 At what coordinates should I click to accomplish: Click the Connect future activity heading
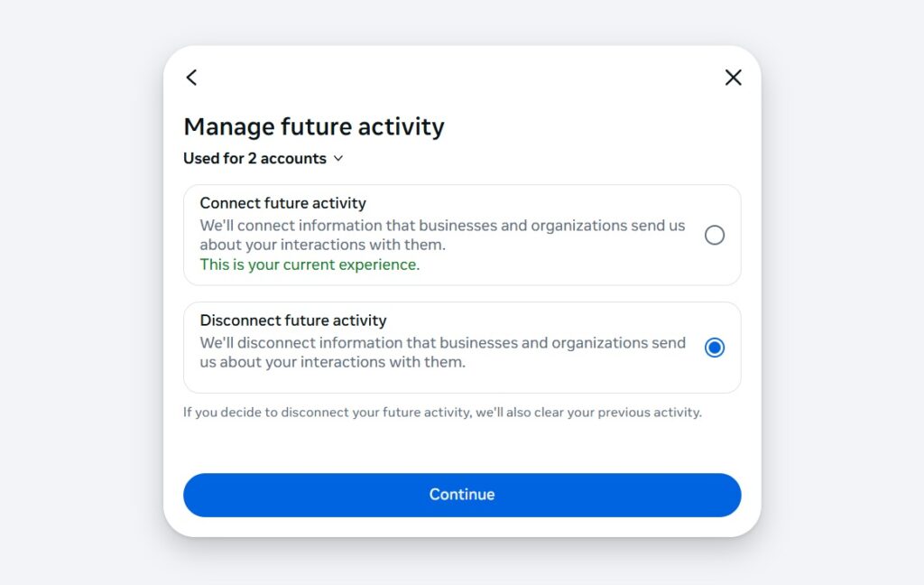pos(282,203)
